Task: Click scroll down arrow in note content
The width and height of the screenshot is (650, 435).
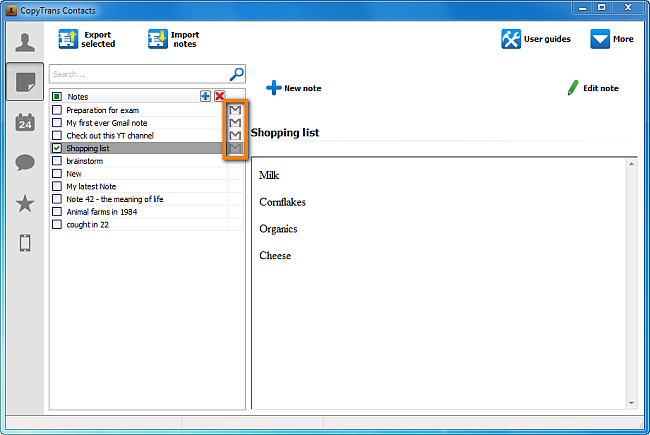Action: pos(631,403)
